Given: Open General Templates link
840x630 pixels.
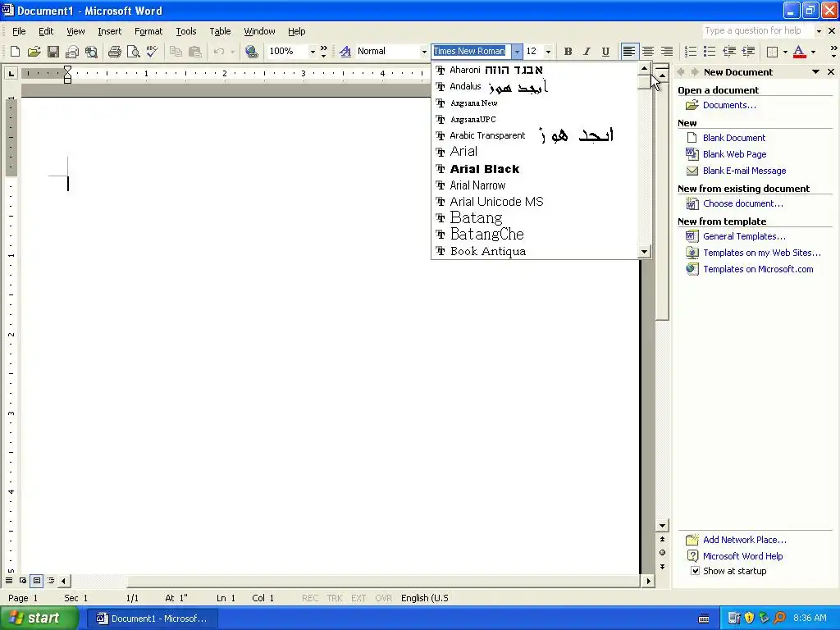Looking at the screenshot, I should click(x=744, y=236).
